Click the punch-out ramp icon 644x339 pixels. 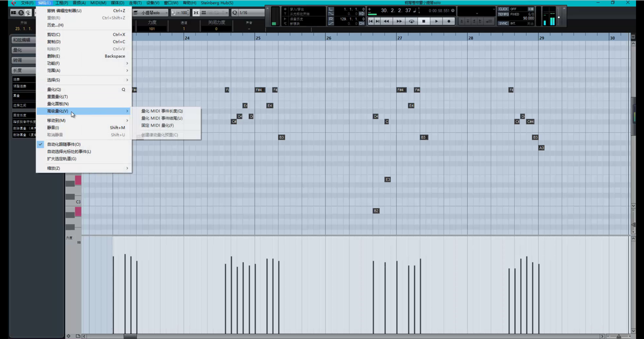(331, 23)
